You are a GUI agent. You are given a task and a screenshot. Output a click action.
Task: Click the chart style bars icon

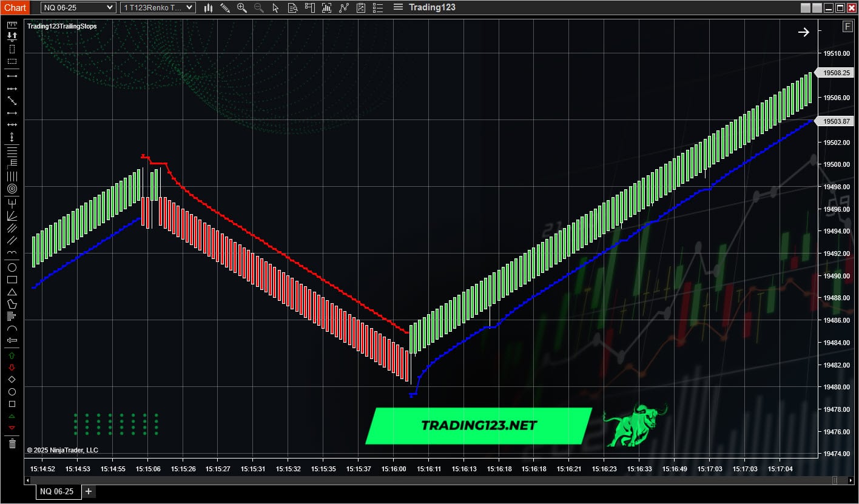208,7
